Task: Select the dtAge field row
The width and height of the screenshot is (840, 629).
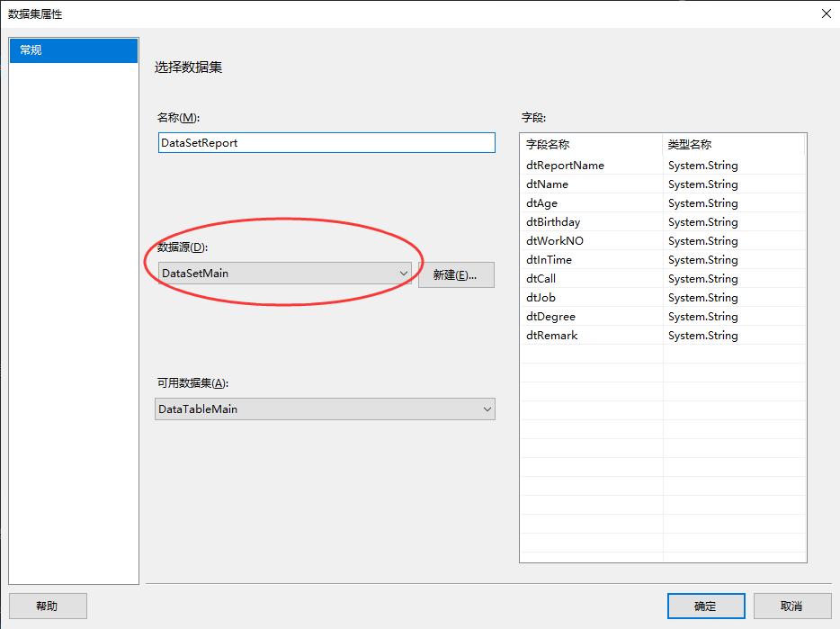Action: coord(663,202)
